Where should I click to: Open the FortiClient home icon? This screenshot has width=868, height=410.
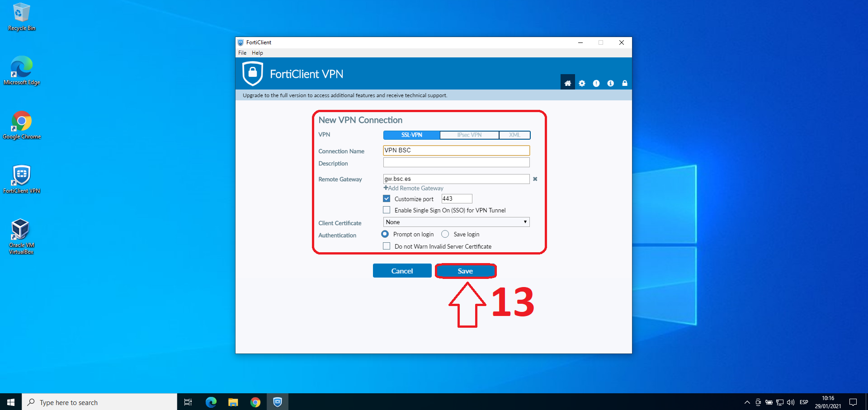[x=567, y=83]
